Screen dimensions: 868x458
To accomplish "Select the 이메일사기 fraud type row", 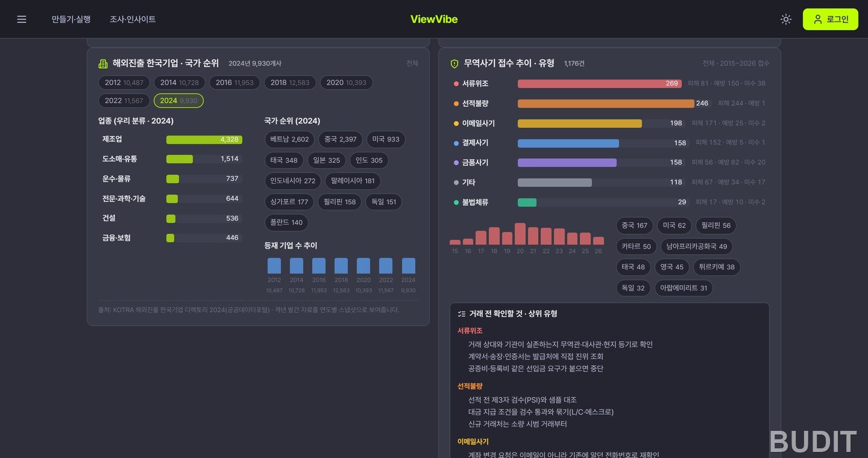I will coord(609,123).
